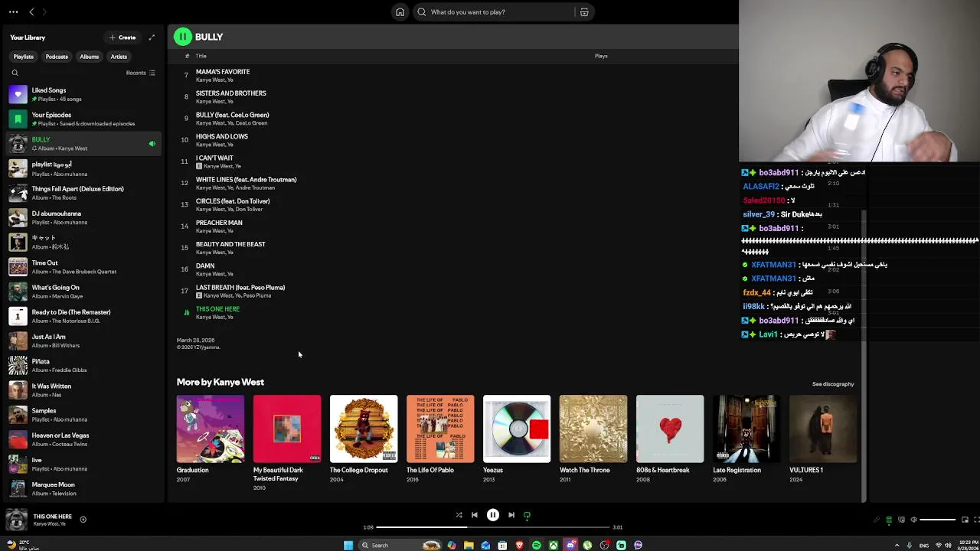980x551 pixels.
Task: Open Connect to a device
Action: (901, 520)
